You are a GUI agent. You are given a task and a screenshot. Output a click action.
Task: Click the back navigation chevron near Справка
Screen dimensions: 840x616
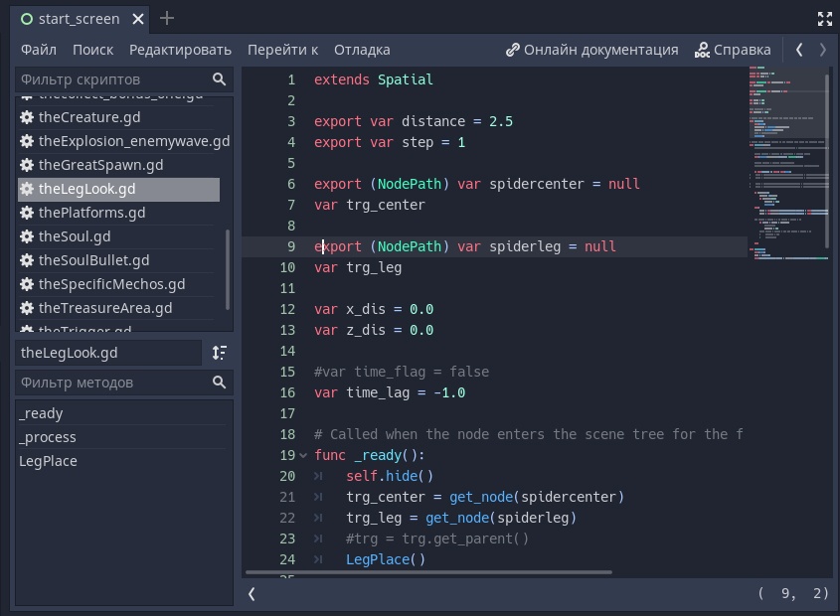(x=799, y=49)
